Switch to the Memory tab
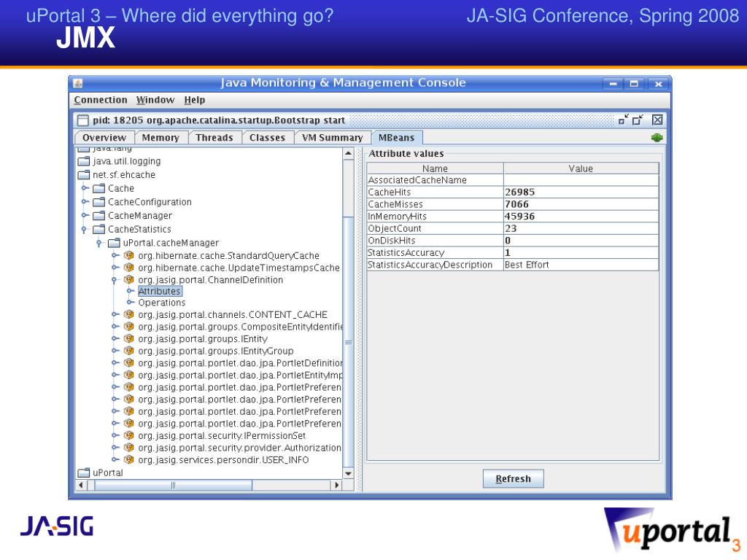This screenshot has height=560, width=747. point(160,138)
